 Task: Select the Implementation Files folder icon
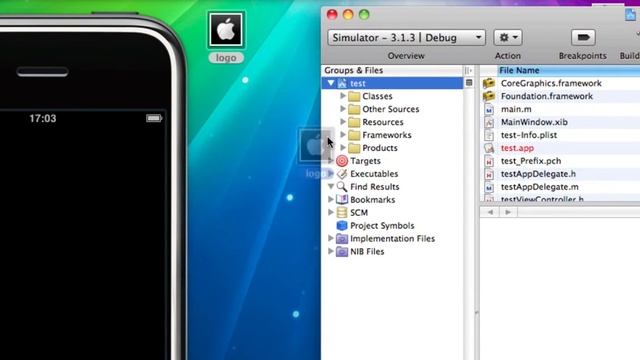342,239
